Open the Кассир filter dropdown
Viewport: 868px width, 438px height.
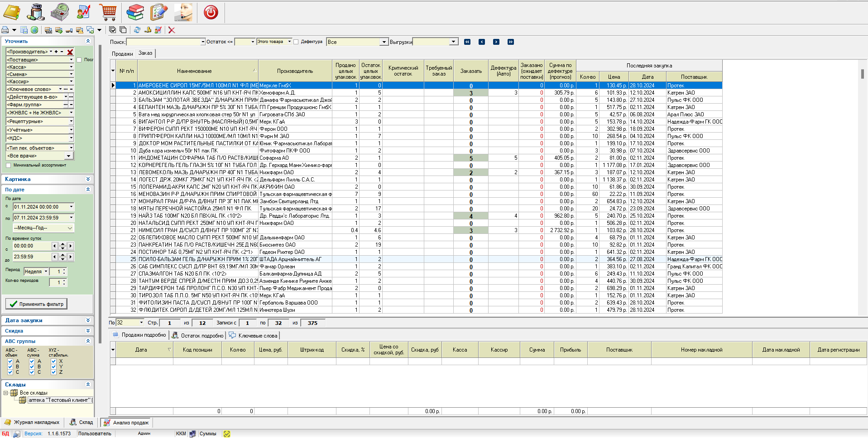[71, 81]
